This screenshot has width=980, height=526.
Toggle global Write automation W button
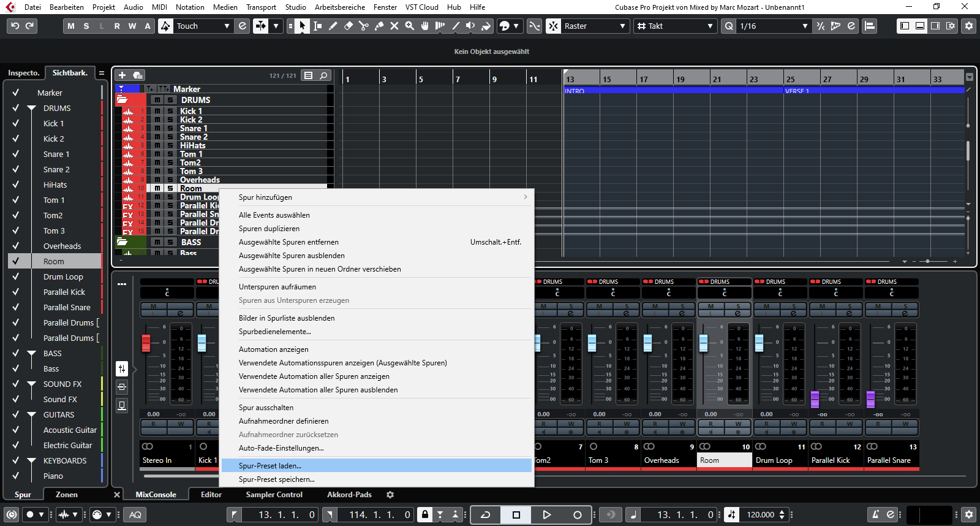[132, 26]
